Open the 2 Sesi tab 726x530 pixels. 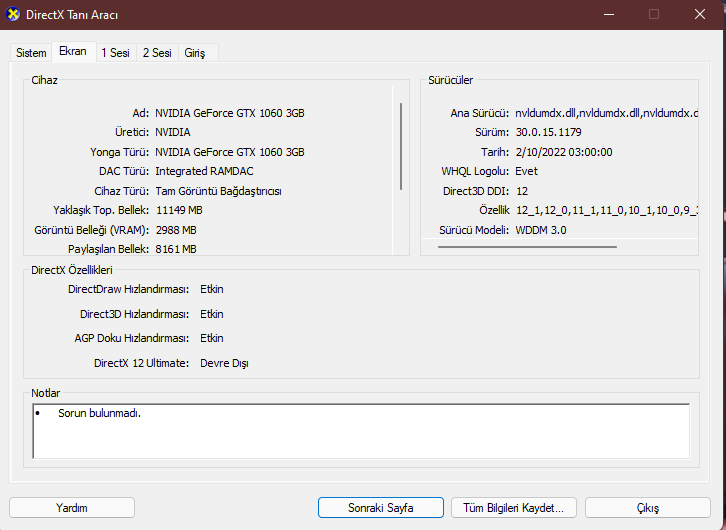157,53
